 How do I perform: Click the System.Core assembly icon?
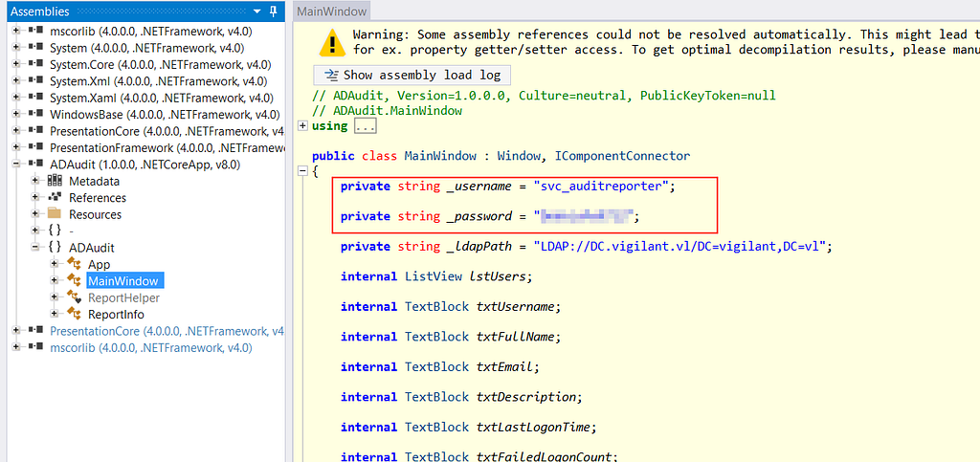pyautogui.click(x=35, y=64)
